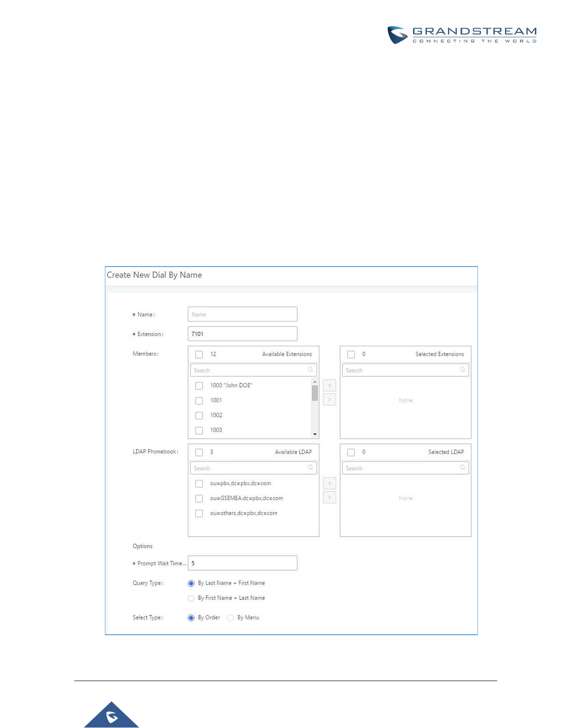Click the Available LDAP search box

[x=253, y=468]
